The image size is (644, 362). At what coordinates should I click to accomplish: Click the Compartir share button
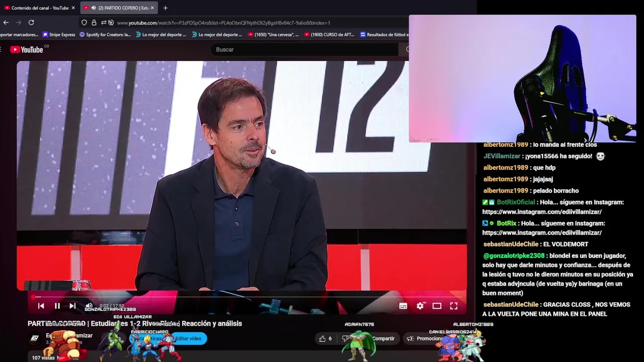click(382, 338)
